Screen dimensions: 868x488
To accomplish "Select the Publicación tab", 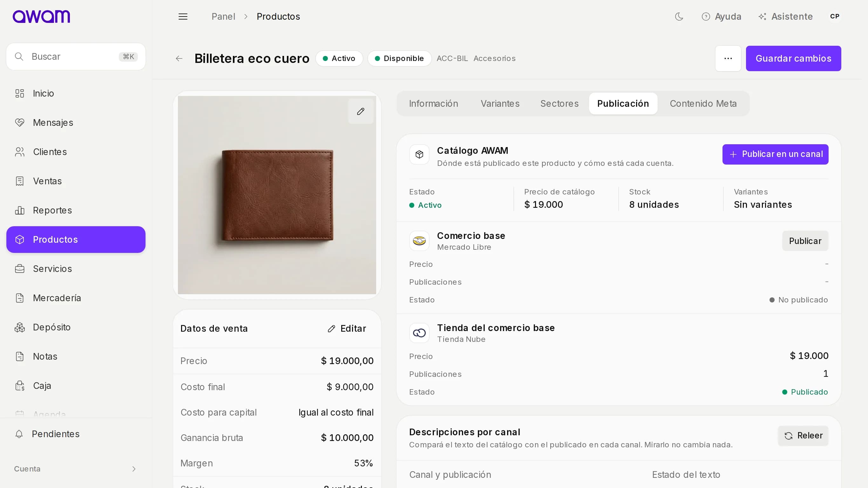I will tap(623, 104).
